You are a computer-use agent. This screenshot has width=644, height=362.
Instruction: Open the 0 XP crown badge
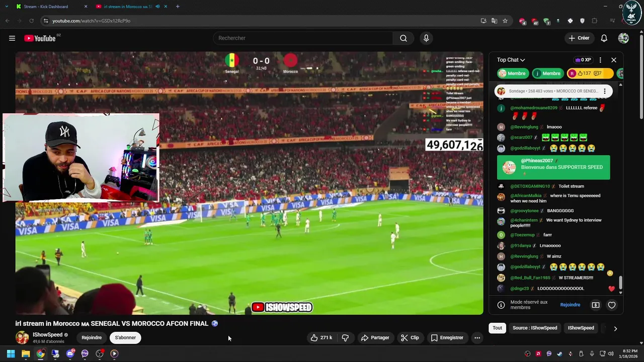pos(583,60)
